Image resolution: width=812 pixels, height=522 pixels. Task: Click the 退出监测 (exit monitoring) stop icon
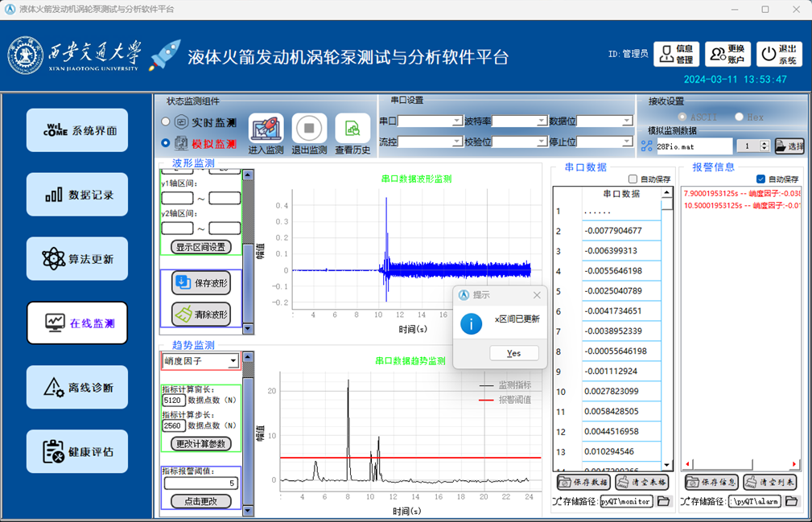point(308,129)
